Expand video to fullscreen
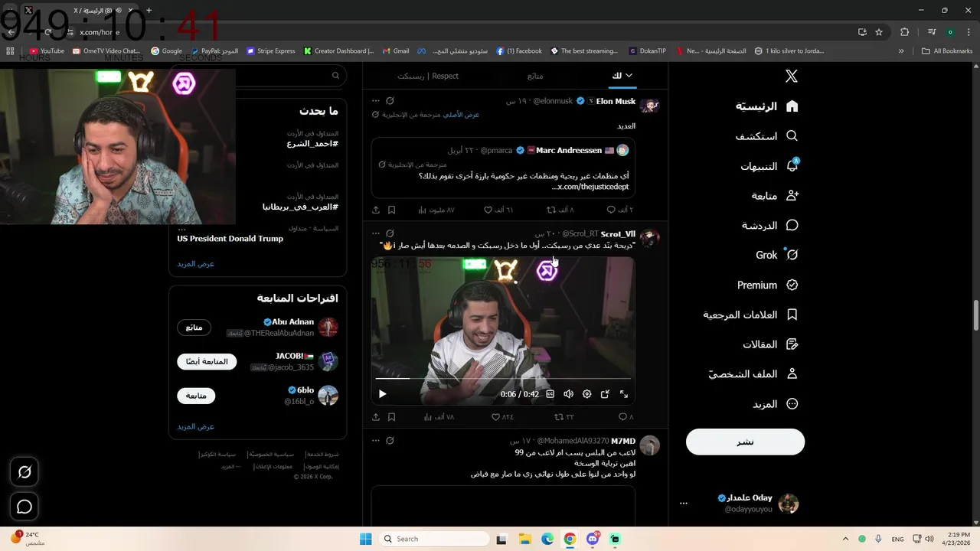 (x=623, y=394)
